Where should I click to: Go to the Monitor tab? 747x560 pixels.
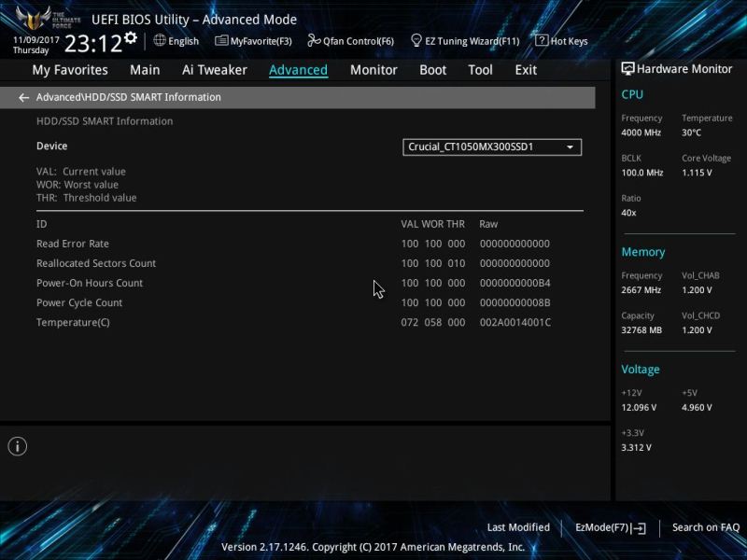373,70
